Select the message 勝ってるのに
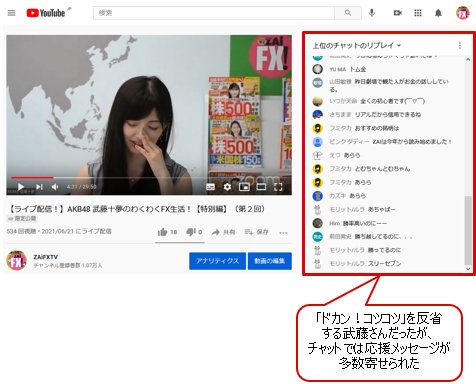 point(384,250)
